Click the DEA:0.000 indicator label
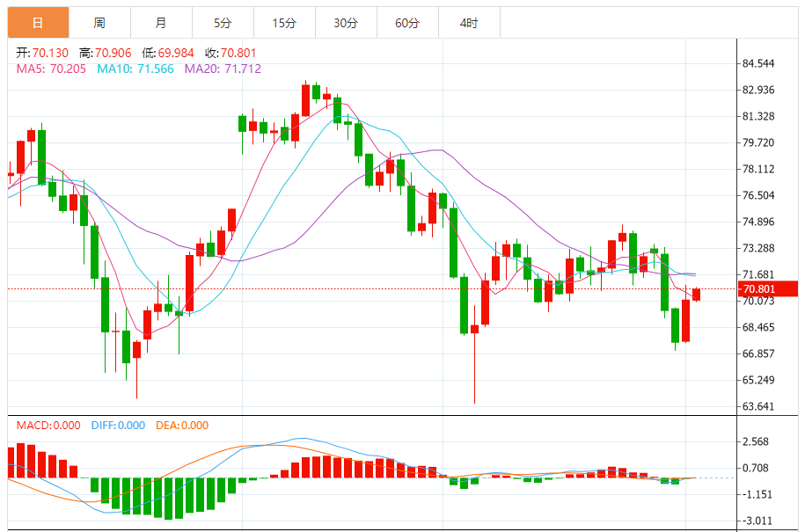Viewport: 805px width, 532px height. coord(182,426)
